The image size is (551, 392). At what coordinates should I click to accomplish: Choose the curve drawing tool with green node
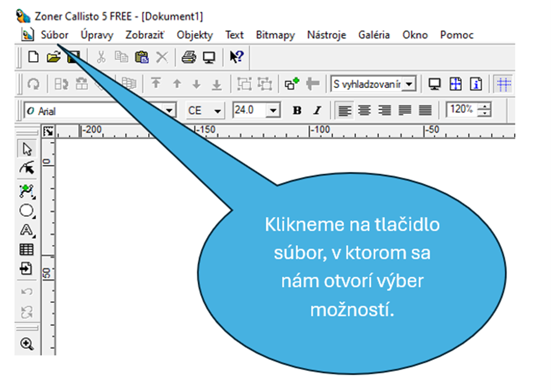click(27, 190)
